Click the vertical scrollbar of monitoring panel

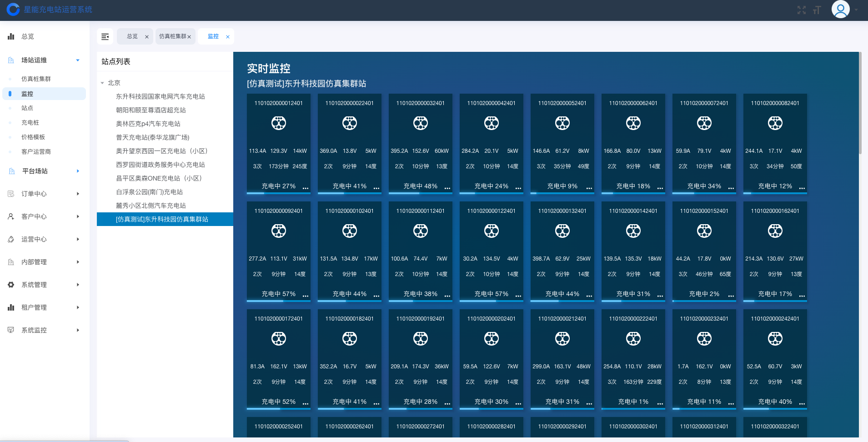tap(860, 105)
